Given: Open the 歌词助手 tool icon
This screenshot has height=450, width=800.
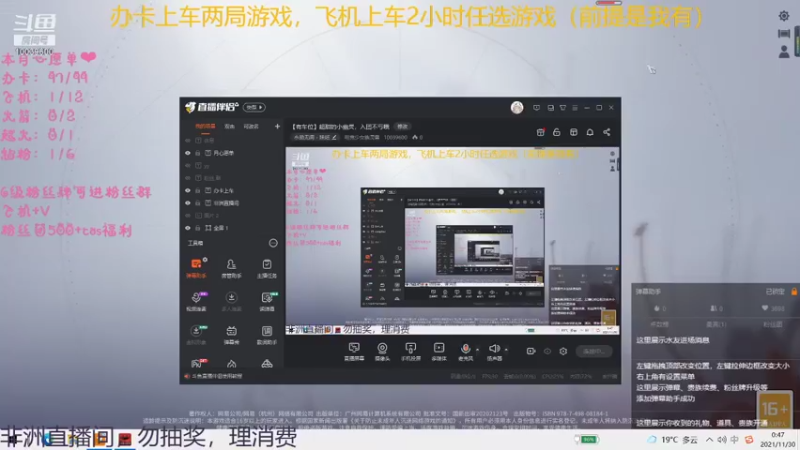Looking at the screenshot, I should 267,335.
